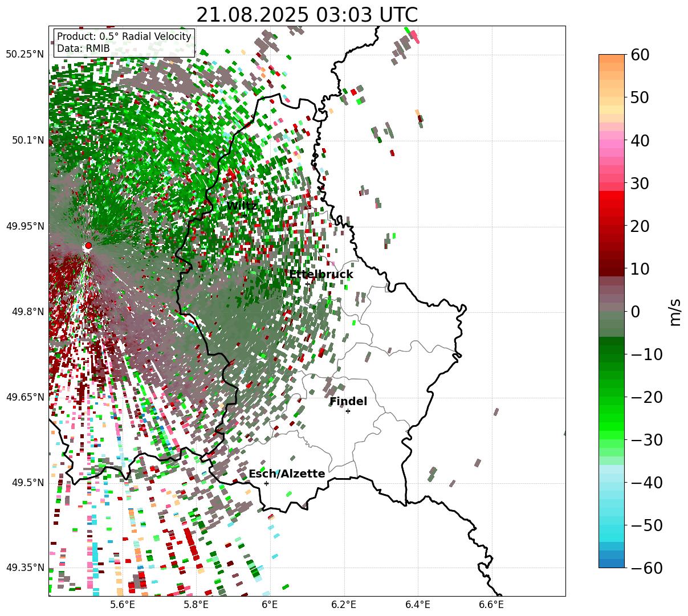Viewport: 688px width, 616px height.
Task: Click the colorbar tick label −50
Action: click(646, 525)
